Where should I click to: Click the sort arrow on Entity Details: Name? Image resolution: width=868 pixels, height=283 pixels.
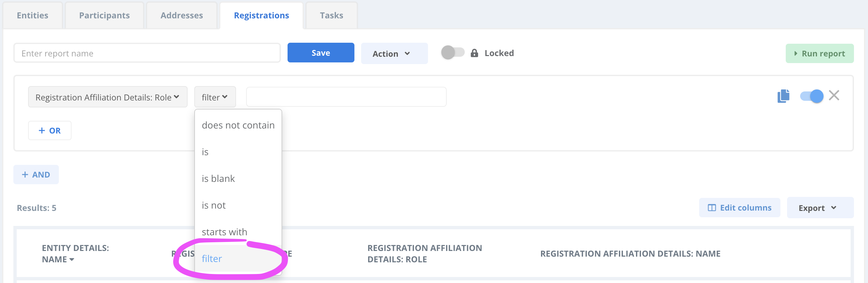coord(72,259)
